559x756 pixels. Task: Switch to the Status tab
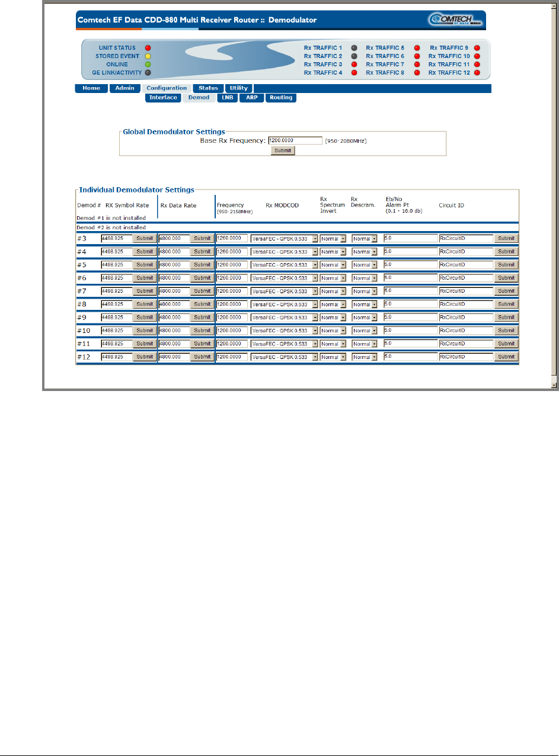(208, 88)
